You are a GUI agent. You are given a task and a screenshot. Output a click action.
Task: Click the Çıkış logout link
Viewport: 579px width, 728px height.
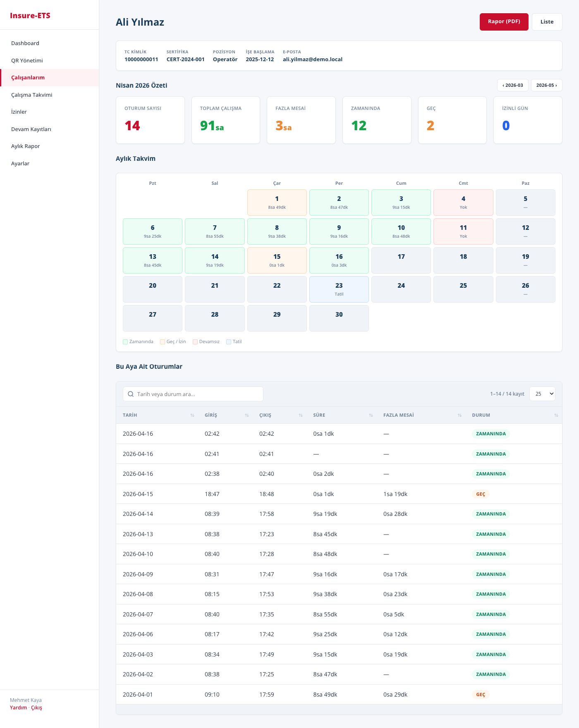[36, 707]
